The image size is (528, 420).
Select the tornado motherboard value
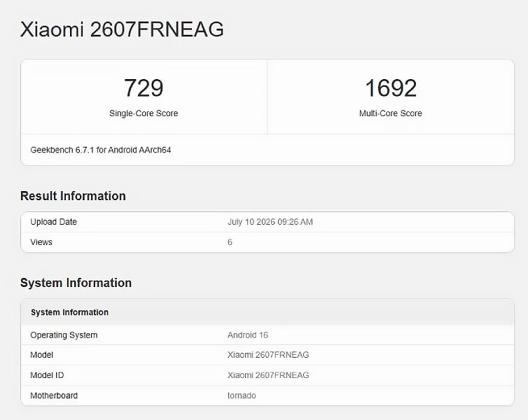(242, 395)
